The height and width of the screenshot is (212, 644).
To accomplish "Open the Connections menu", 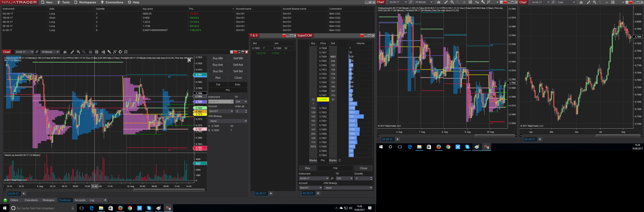I will (112, 2).
